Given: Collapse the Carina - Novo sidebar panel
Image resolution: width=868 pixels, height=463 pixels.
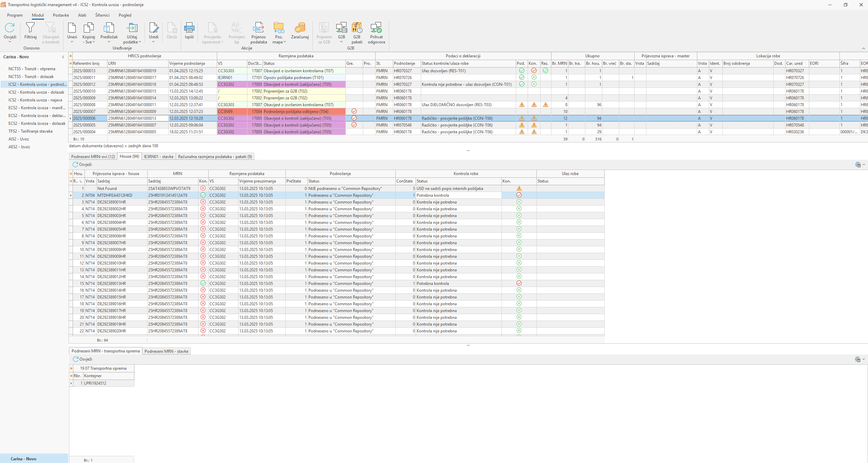Looking at the screenshot, I should [63, 57].
